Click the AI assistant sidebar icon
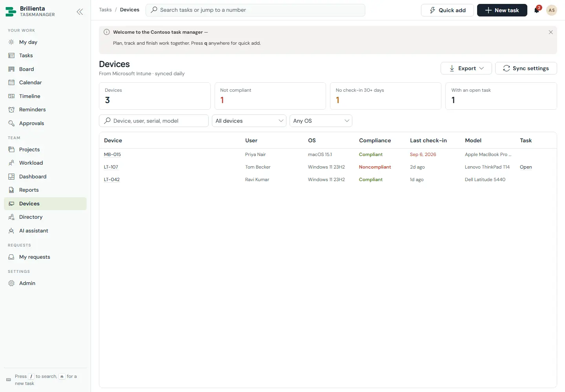This screenshot has width=565, height=392. click(11, 230)
